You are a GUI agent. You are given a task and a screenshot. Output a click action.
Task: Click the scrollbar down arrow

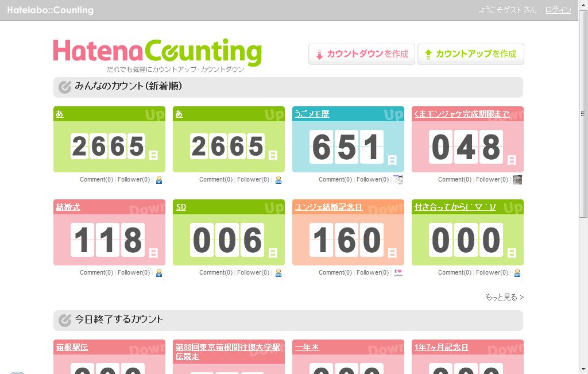pyautogui.click(x=583, y=369)
